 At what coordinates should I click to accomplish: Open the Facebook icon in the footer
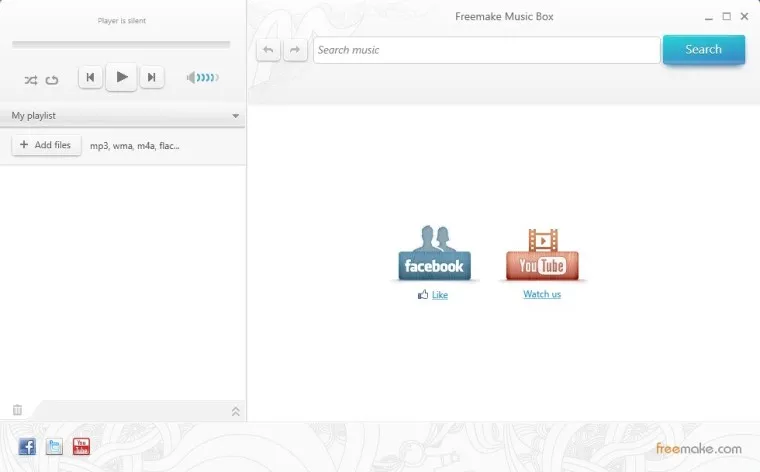27,446
